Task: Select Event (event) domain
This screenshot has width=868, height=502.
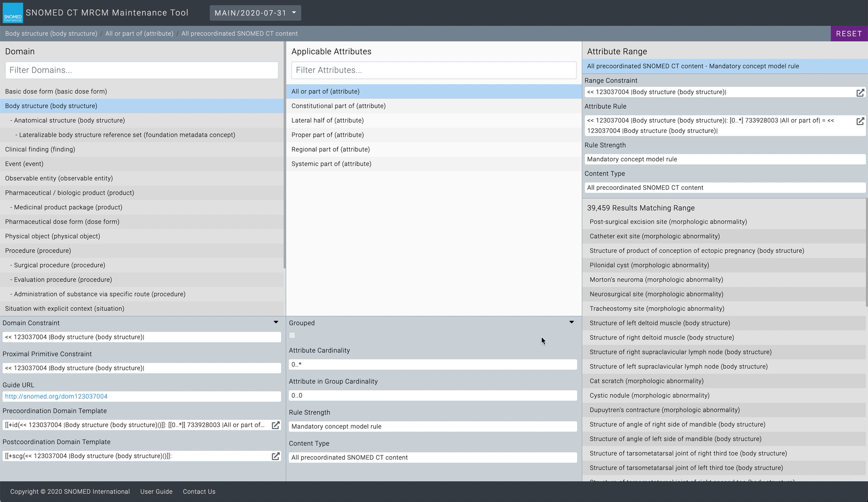Action: [142, 164]
